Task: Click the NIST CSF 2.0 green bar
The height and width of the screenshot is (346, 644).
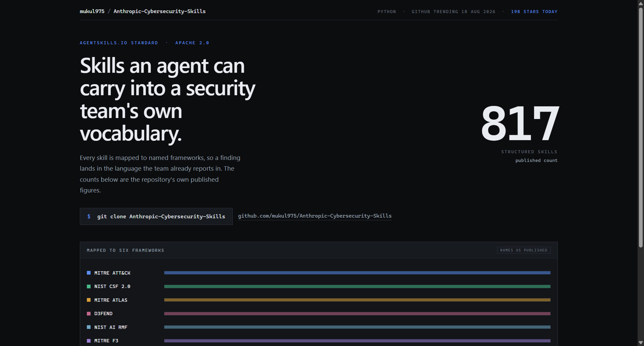Action: pos(357,286)
